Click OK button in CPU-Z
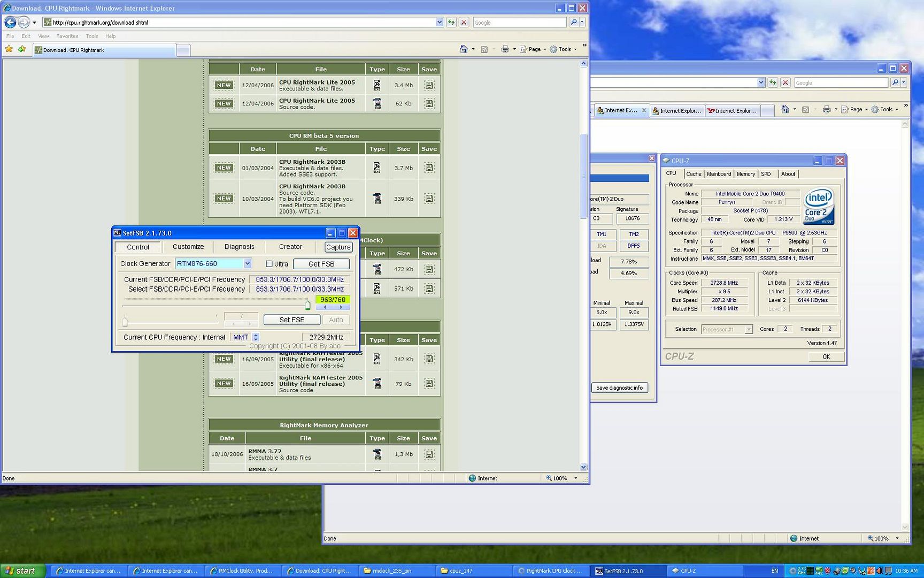924x578 pixels. click(826, 357)
